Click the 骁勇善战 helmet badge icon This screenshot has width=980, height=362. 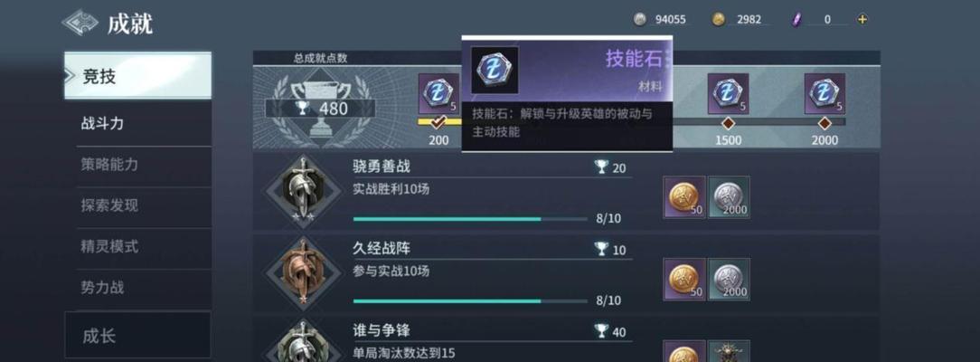tap(304, 191)
